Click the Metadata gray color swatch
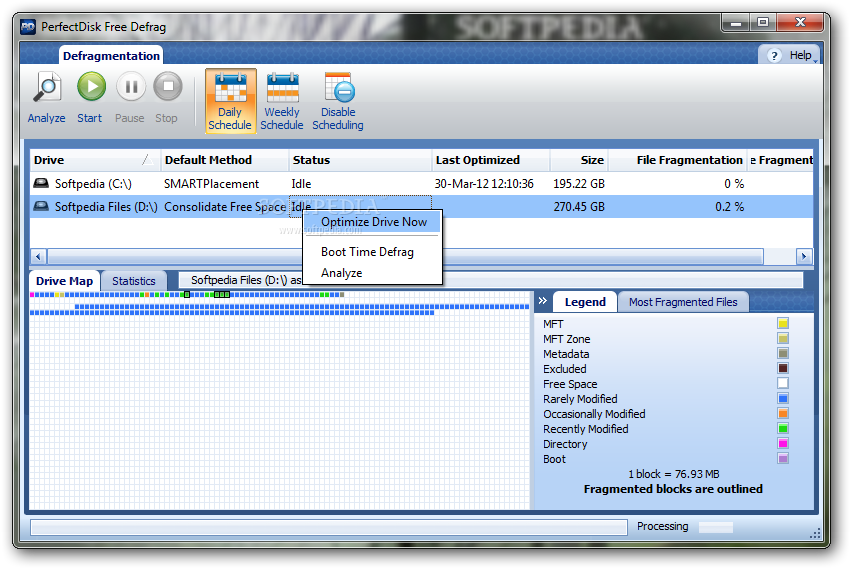Viewport: 851px width, 569px height. click(783, 353)
